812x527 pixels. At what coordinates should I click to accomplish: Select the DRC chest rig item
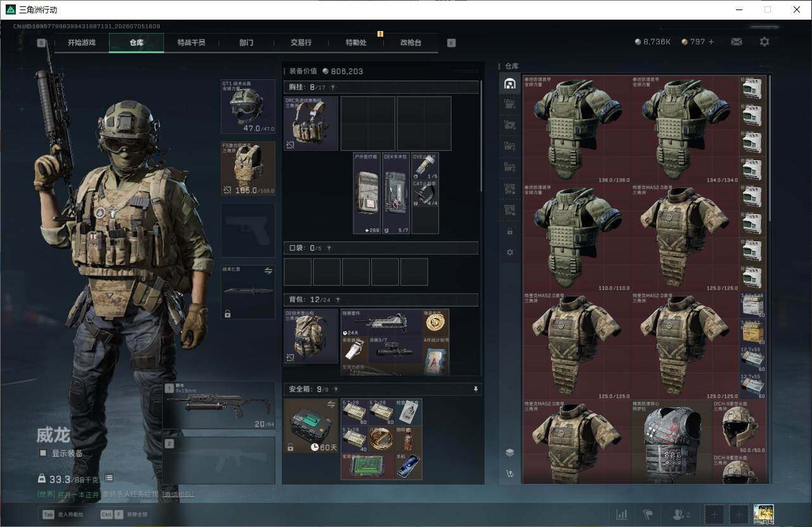coord(311,124)
